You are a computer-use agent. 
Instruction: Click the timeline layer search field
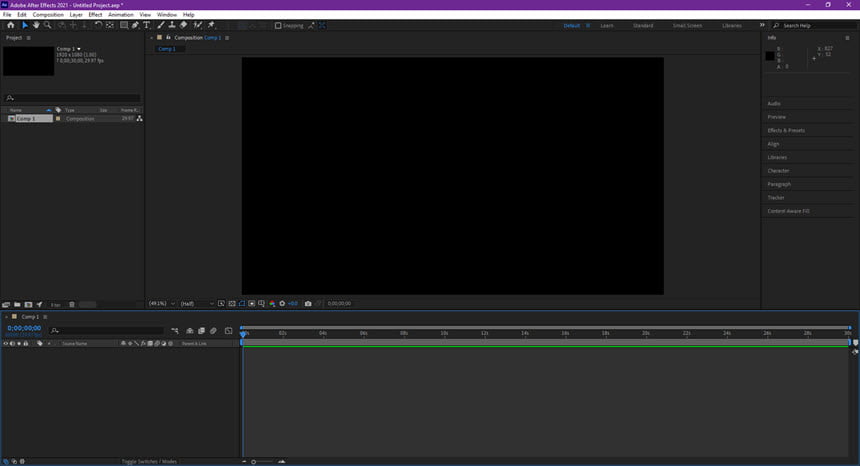click(106, 331)
